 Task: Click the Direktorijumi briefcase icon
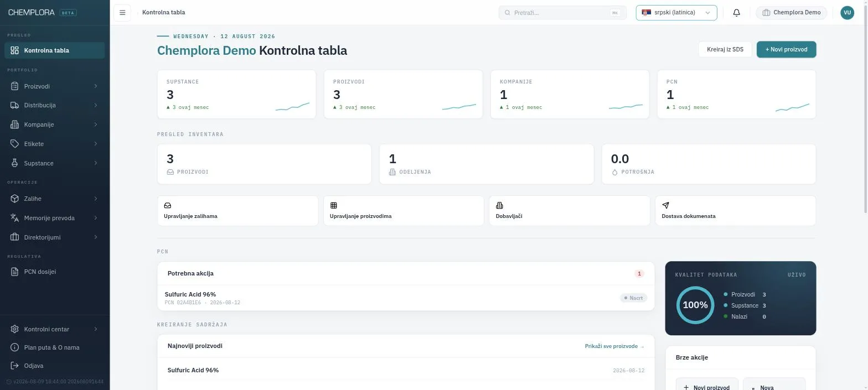[15, 237]
